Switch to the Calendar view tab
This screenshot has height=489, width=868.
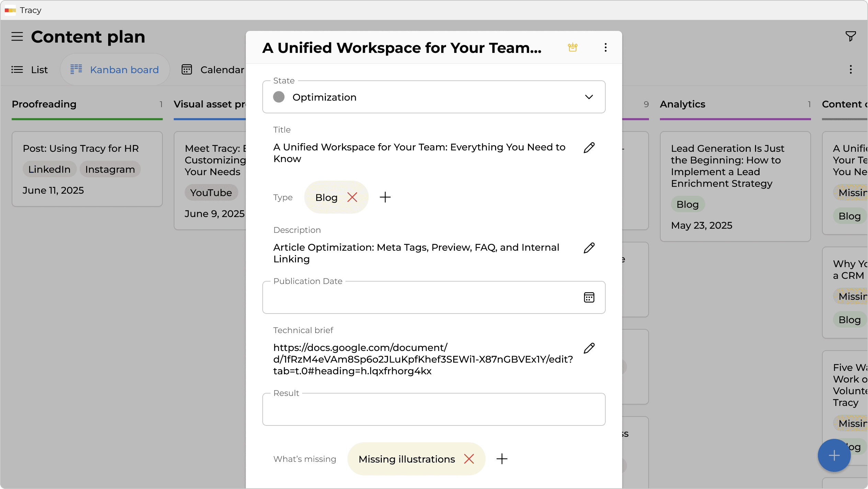tap(213, 70)
